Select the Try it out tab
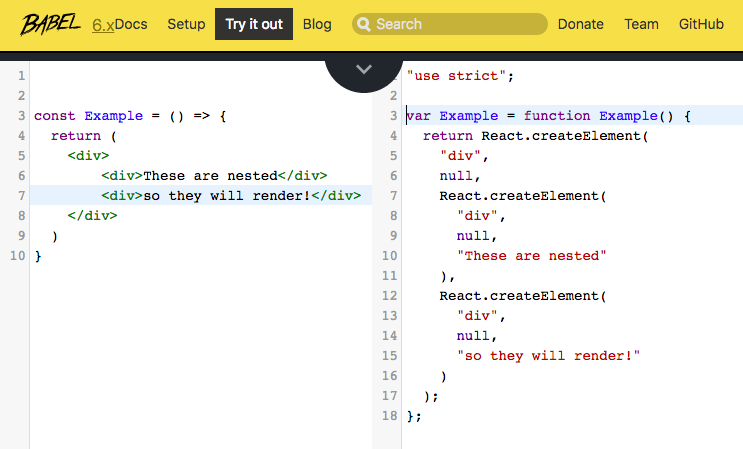 (x=254, y=24)
